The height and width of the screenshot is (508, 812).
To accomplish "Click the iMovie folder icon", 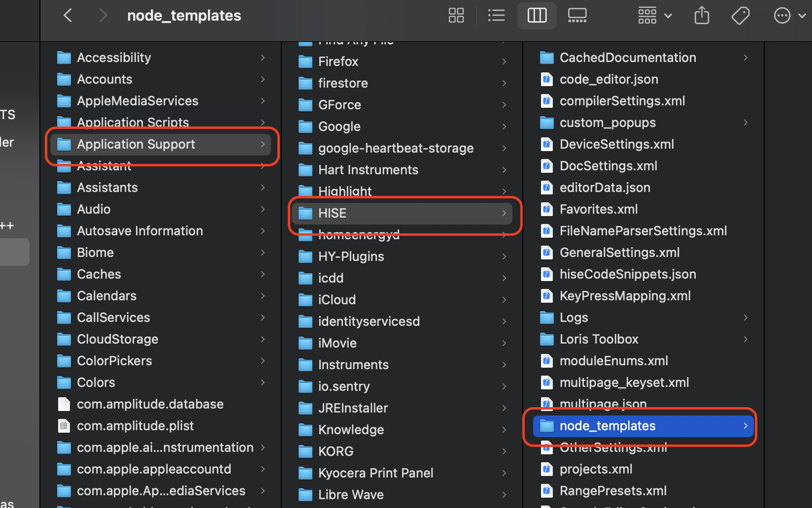I will click(305, 344).
